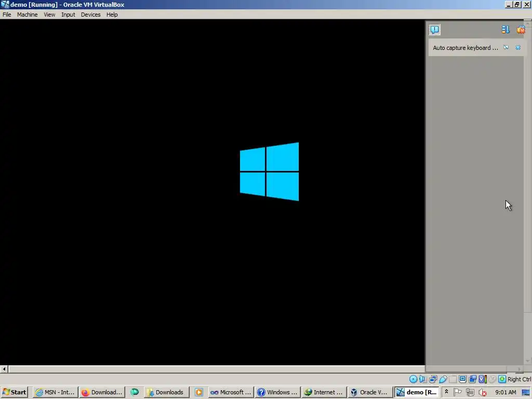Click the USB devices status bar indicator
The height and width of the screenshot is (399, 532).
(443, 379)
